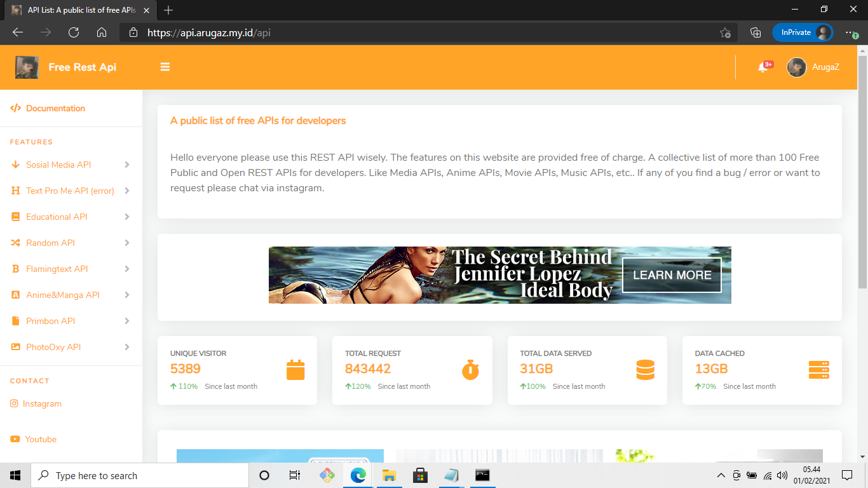Viewport: 868px width, 488px height.
Task: Open notifications bell icon
Action: click(763, 67)
